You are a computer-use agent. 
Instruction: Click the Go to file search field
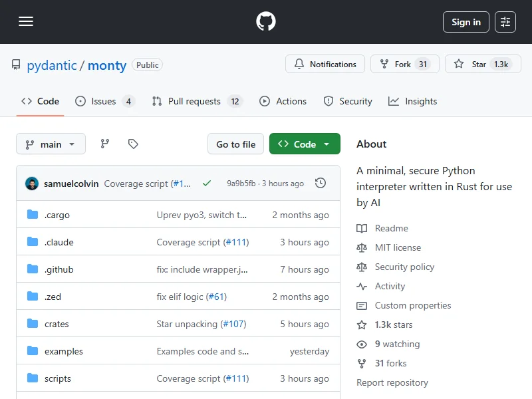coord(236,144)
